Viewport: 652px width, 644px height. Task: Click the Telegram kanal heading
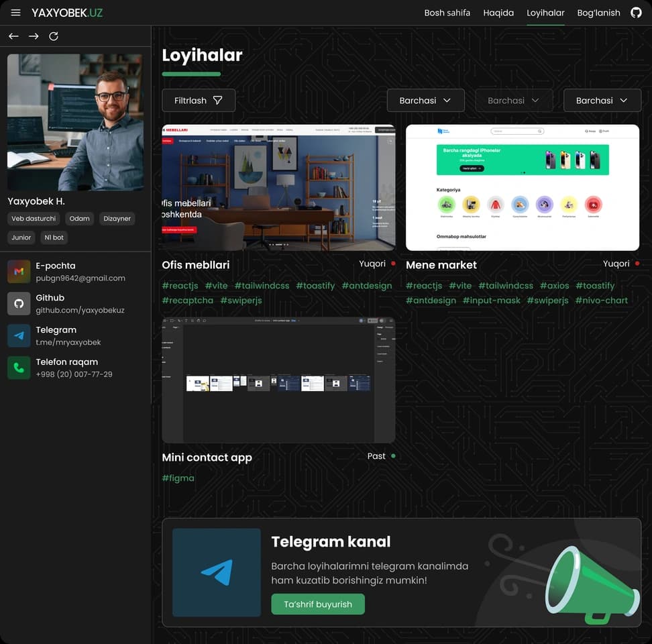[x=331, y=542]
